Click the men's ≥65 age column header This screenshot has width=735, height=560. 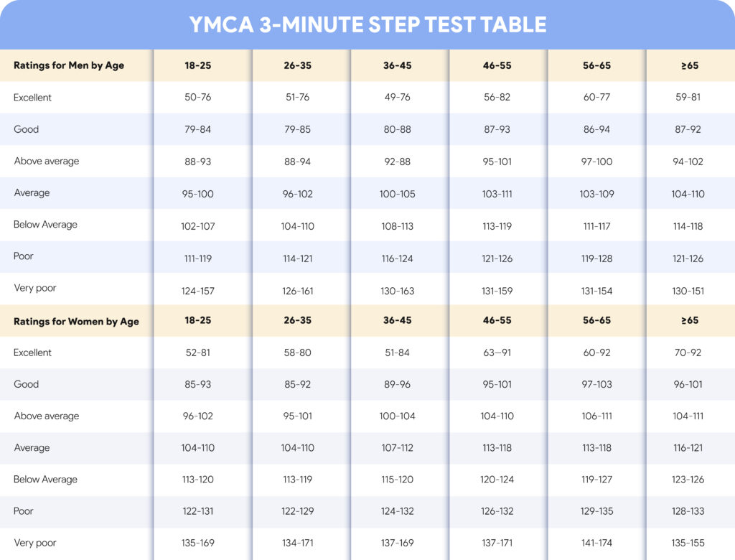(x=690, y=65)
